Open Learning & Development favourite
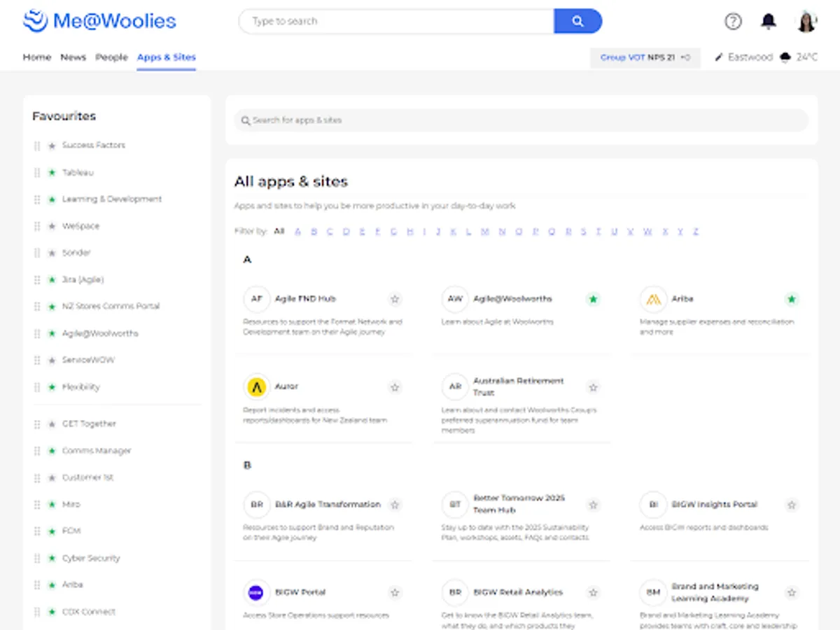 [x=112, y=199]
